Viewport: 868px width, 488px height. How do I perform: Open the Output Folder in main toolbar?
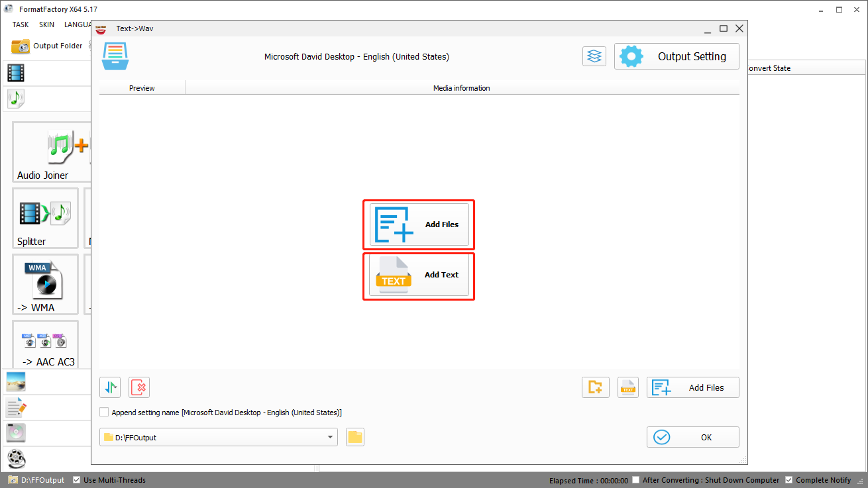coord(47,46)
